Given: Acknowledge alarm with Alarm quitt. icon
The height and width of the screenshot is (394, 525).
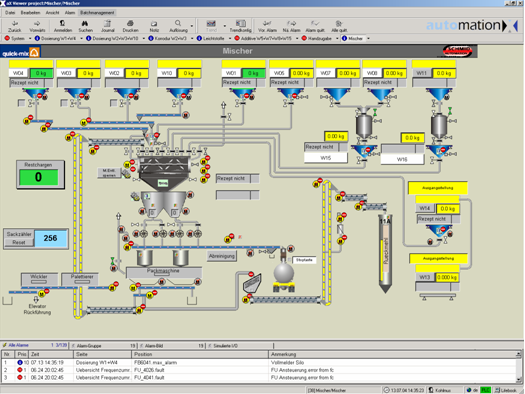Looking at the screenshot, I should point(315,23).
